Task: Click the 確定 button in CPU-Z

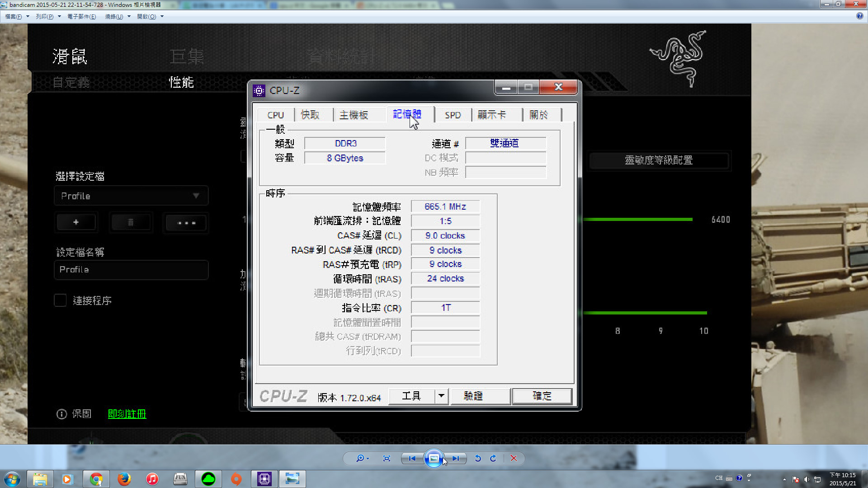Action: coord(542,396)
